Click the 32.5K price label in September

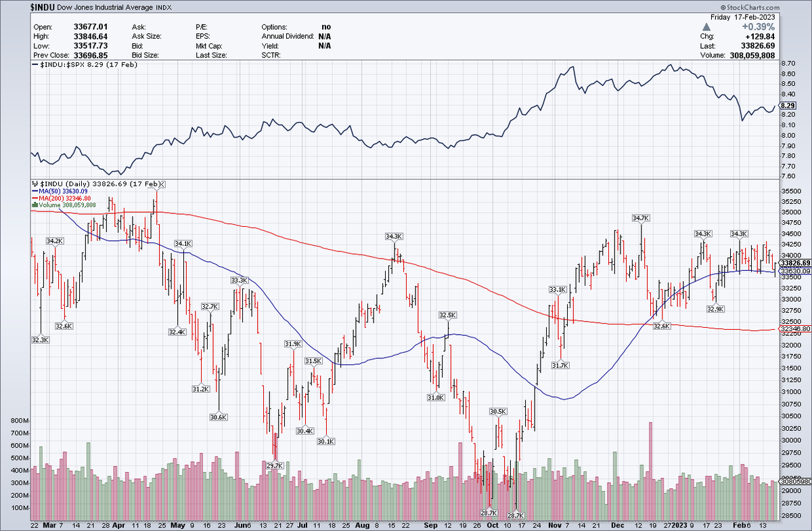click(448, 315)
